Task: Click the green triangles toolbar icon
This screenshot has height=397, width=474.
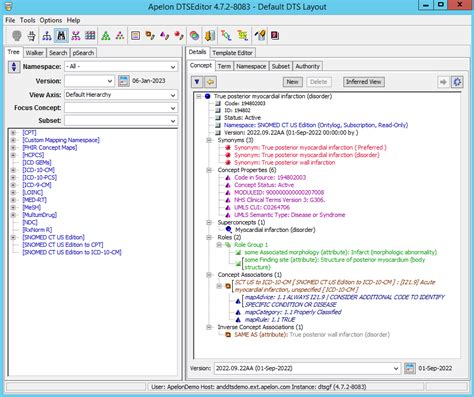Action: point(106,35)
